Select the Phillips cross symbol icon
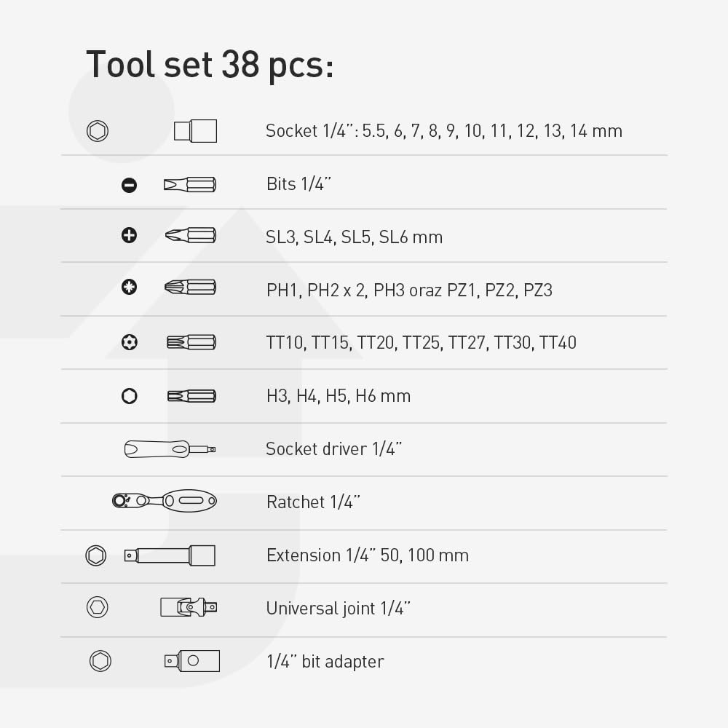The height and width of the screenshot is (728, 728). [129, 235]
